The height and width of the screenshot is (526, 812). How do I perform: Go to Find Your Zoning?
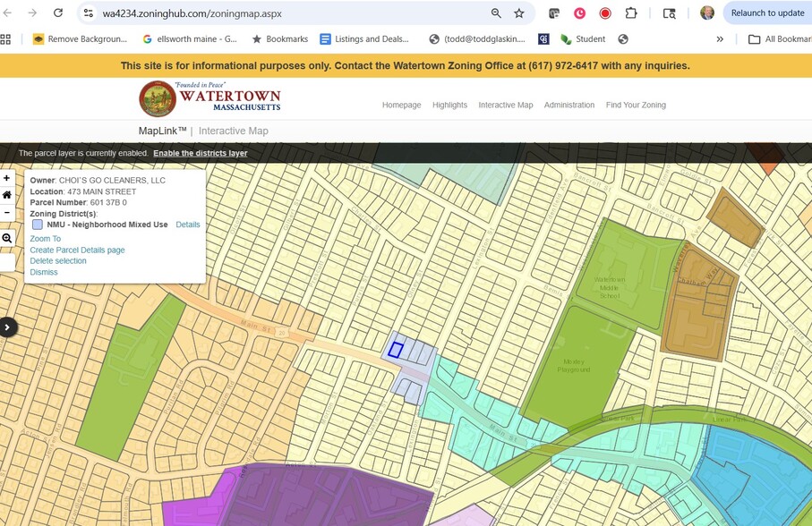[x=636, y=105]
